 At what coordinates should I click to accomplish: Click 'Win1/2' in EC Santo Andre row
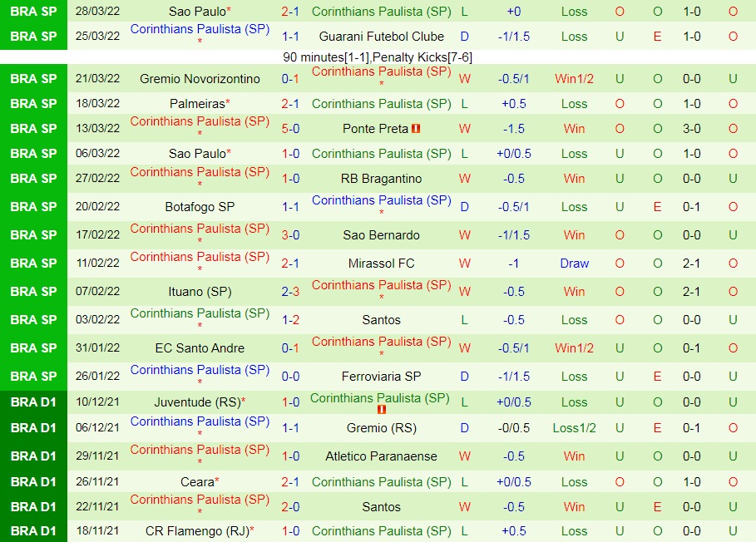(x=574, y=347)
